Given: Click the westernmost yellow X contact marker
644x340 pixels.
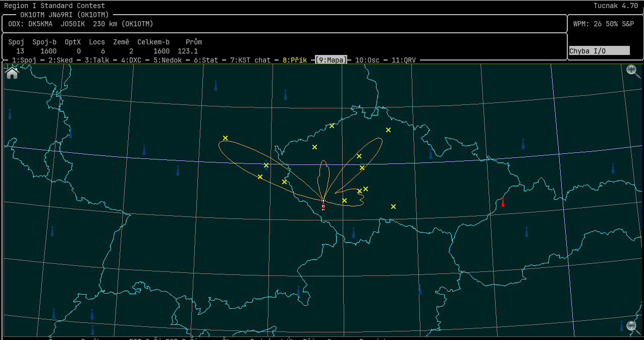Looking at the screenshot, I should click(x=225, y=138).
